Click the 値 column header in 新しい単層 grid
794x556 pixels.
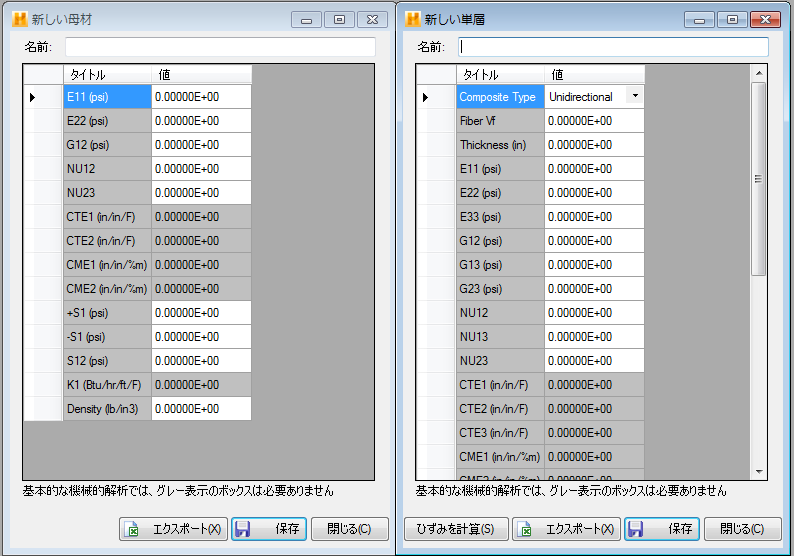click(x=594, y=75)
